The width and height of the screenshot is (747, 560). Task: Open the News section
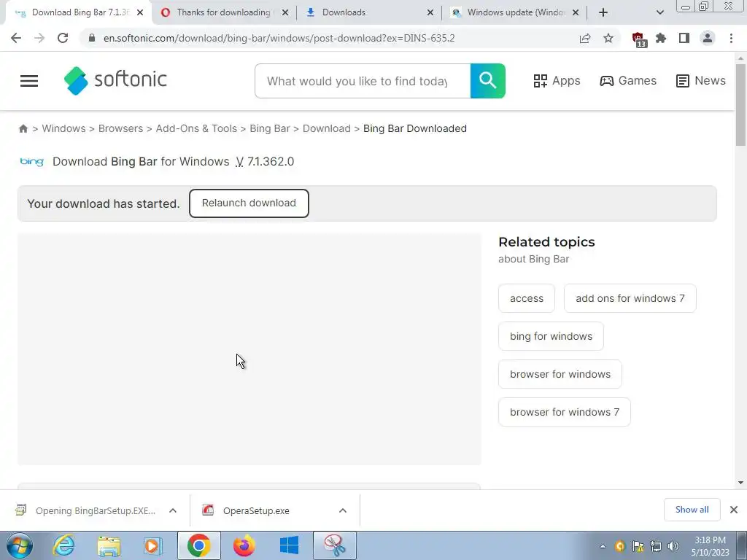point(701,80)
